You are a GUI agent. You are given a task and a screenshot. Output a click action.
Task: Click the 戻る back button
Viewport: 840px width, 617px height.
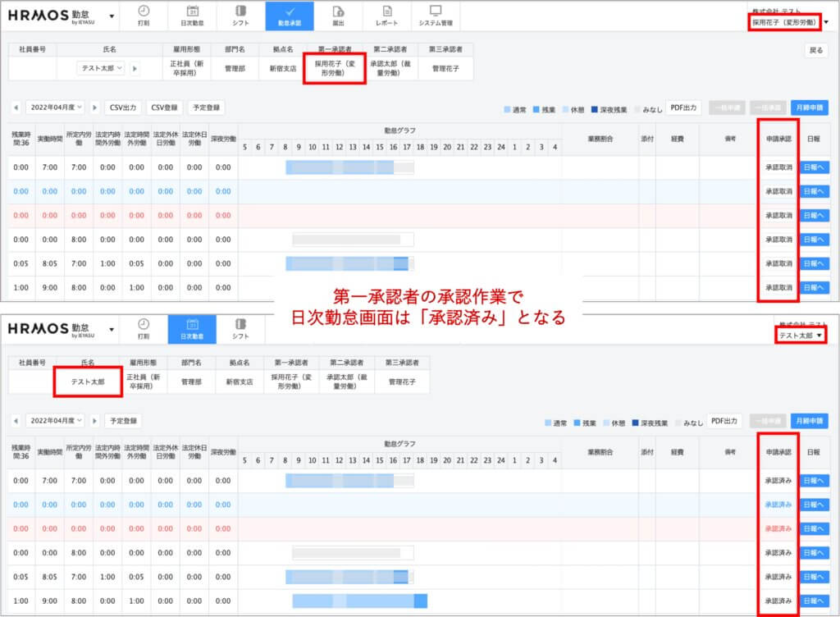click(815, 50)
